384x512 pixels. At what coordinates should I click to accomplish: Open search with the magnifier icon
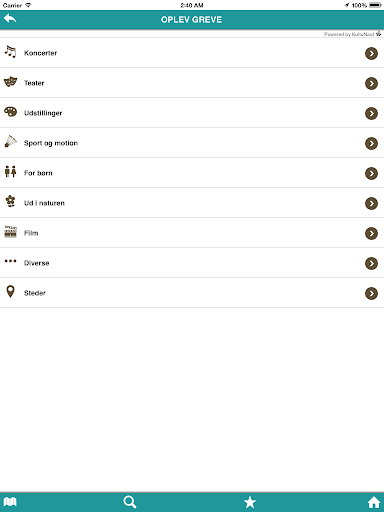[130, 502]
